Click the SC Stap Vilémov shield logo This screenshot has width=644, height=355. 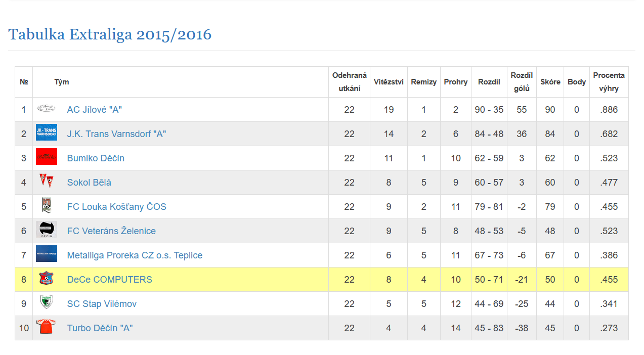46,302
